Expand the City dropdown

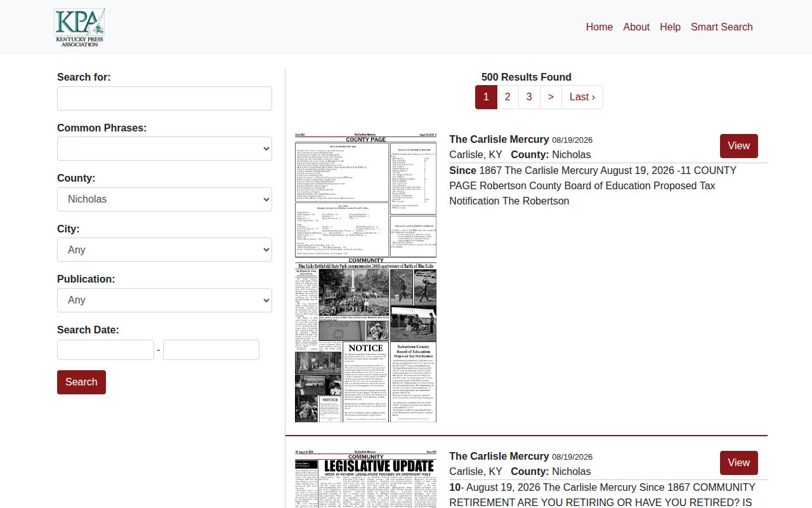point(164,250)
